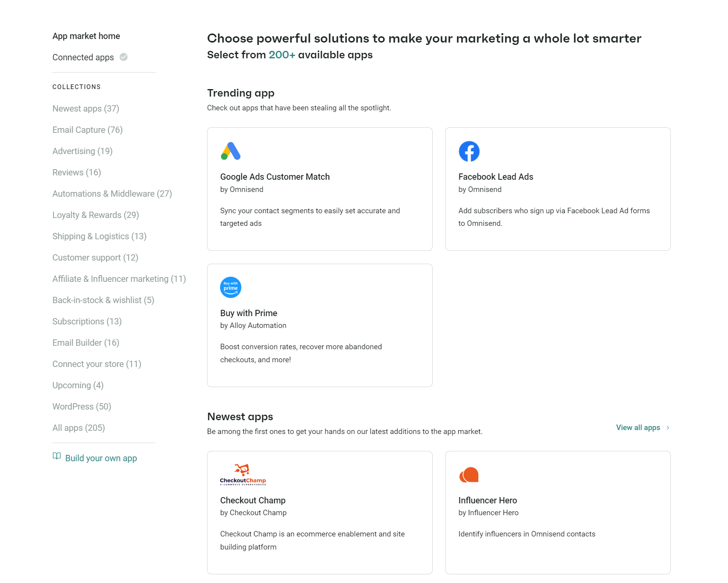Open the Advertising collection
Screen dimensions: 728x583
pyautogui.click(x=82, y=151)
